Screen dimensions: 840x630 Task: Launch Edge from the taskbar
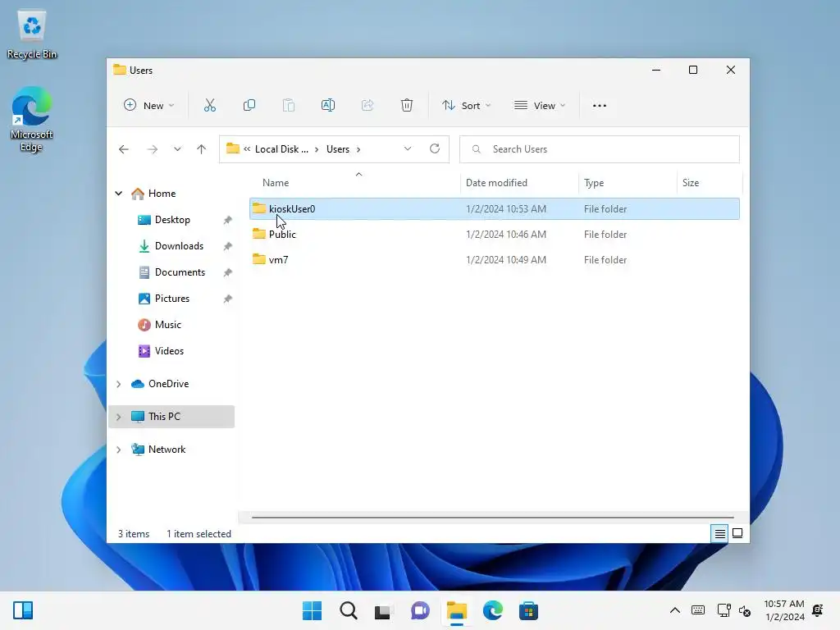tap(492, 610)
